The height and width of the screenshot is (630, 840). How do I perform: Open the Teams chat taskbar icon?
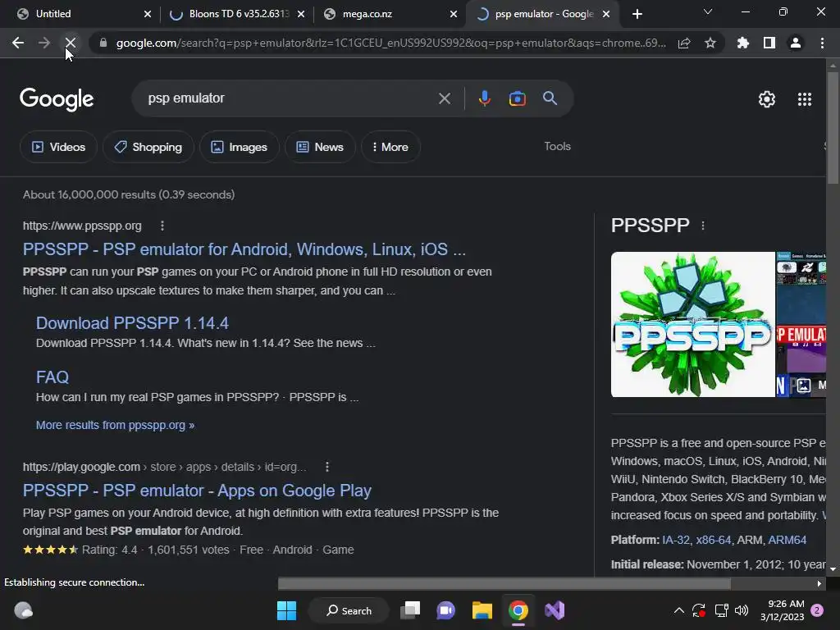pos(445,610)
